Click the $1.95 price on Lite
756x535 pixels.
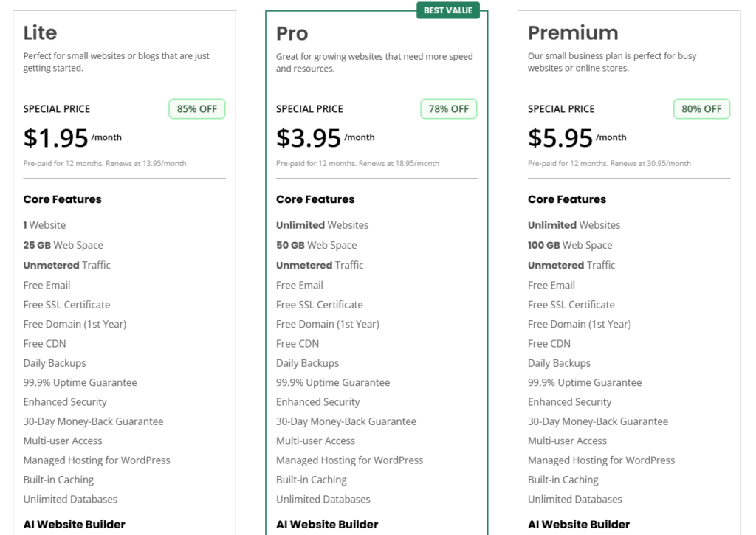[x=54, y=138]
